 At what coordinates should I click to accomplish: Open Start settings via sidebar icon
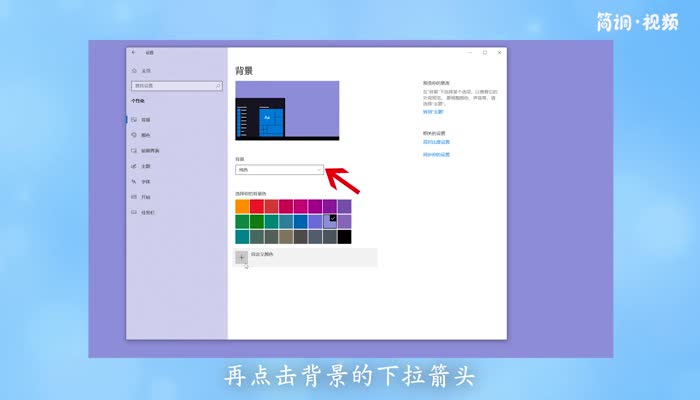point(134,197)
